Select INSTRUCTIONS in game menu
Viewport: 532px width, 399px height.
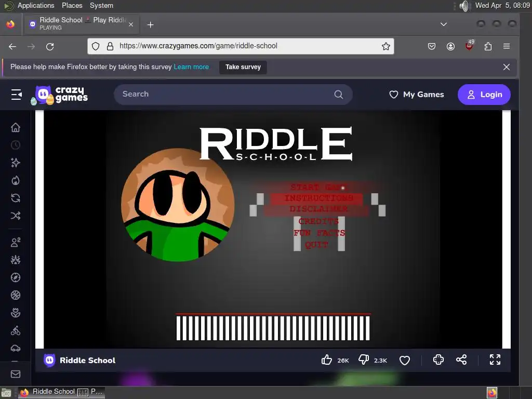(x=318, y=198)
